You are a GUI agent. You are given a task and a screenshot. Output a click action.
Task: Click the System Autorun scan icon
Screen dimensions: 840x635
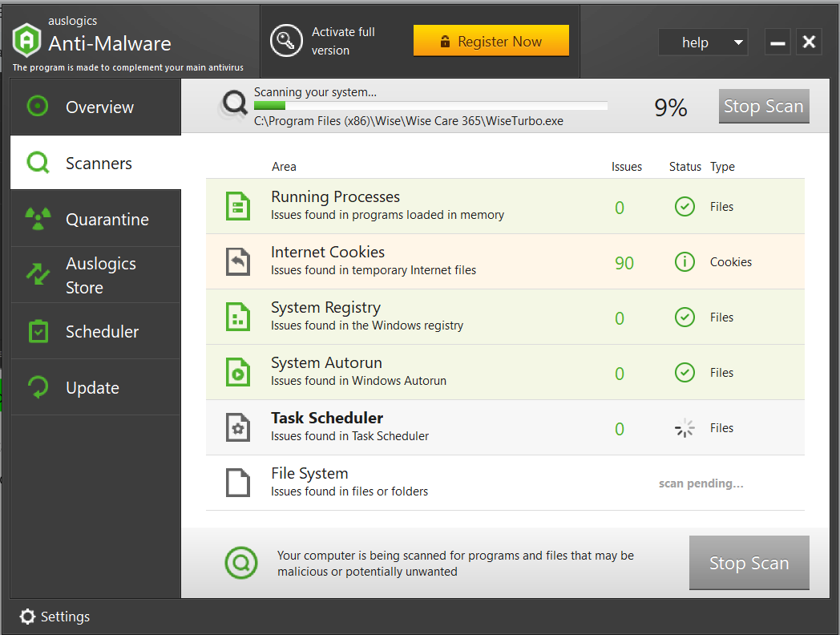click(x=237, y=371)
